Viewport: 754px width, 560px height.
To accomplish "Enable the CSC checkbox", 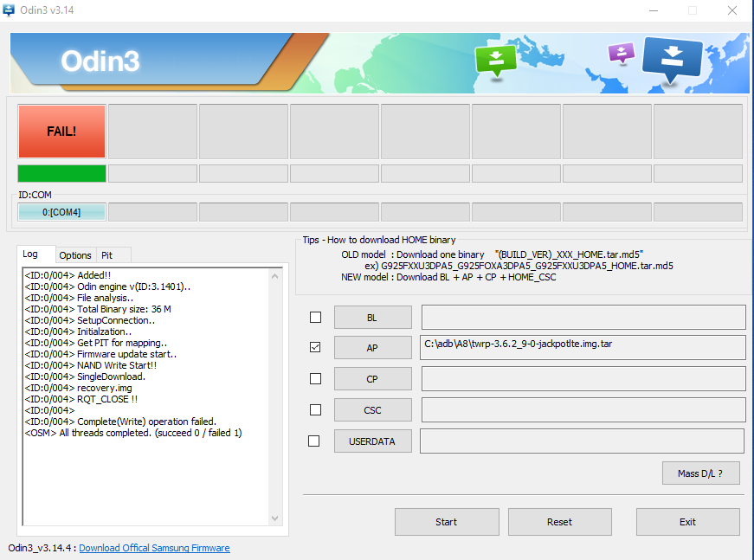I will click(315, 410).
